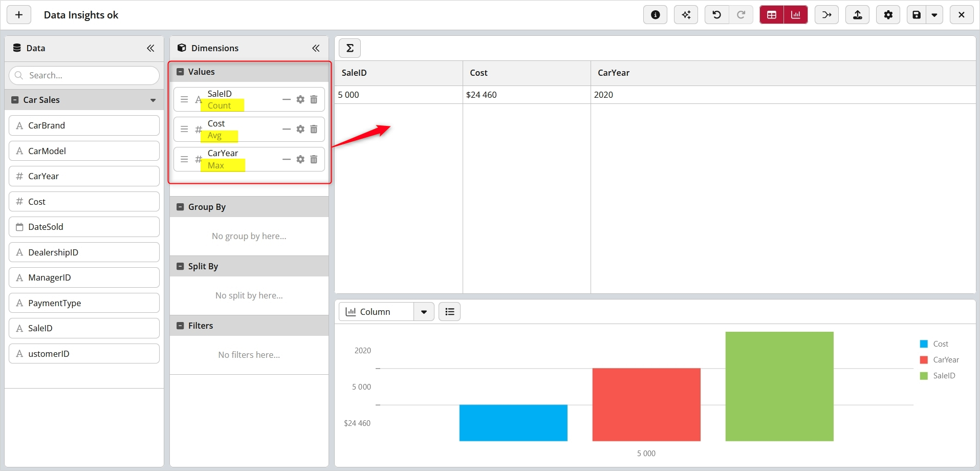Click the 5 000 cell in the table
Image resolution: width=980 pixels, height=471 pixels.
click(x=399, y=95)
